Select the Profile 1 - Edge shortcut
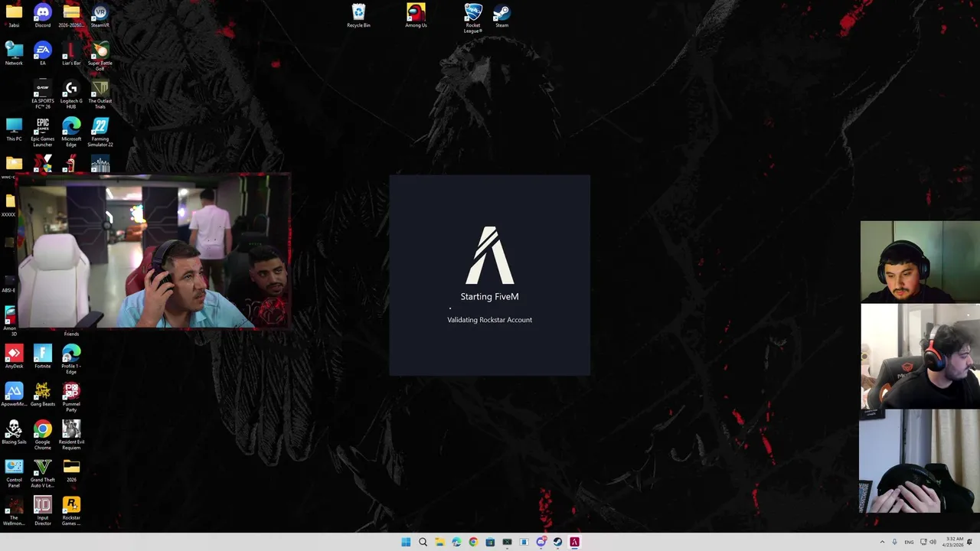The width and height of the screenshot is (980, 551). (71, 360)
